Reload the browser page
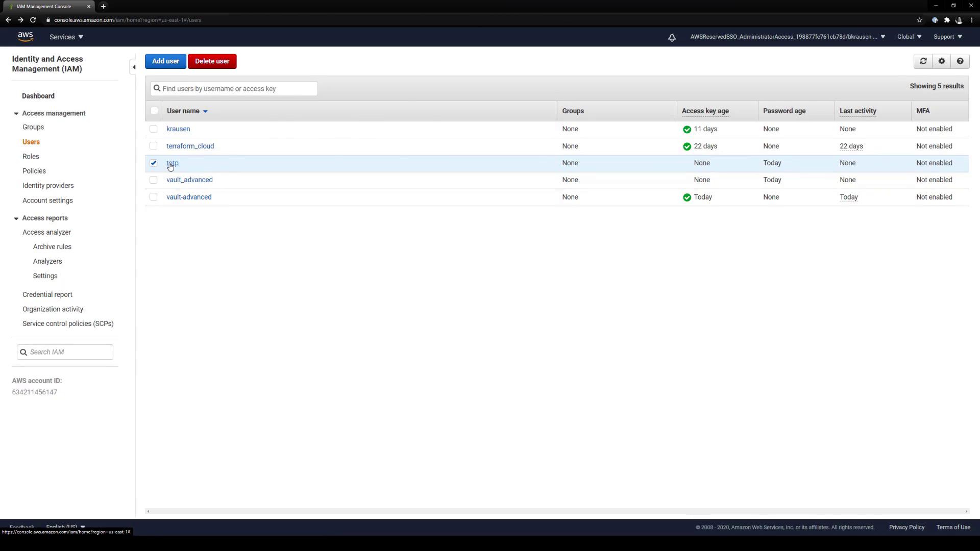Screen dimensions: 980x551 coord(33,20)
